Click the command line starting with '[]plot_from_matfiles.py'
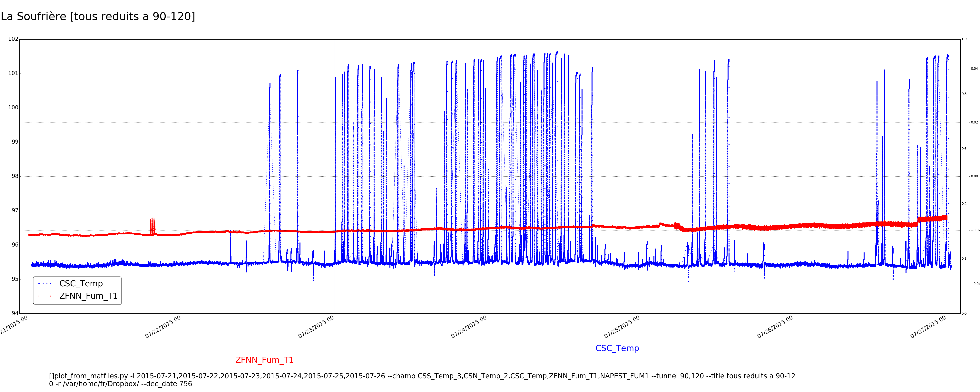 point(422,376)
